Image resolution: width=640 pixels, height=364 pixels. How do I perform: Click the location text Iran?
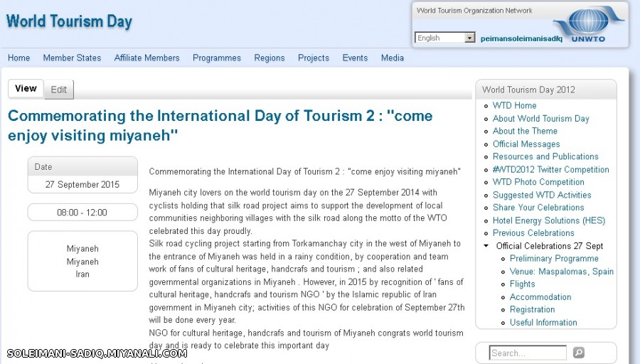coord(82,274)
